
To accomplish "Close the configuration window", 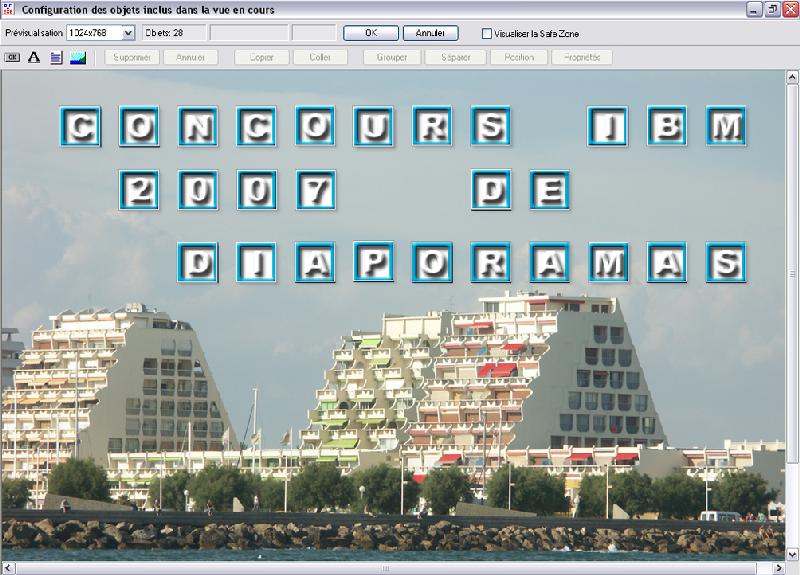I will 791,9.
